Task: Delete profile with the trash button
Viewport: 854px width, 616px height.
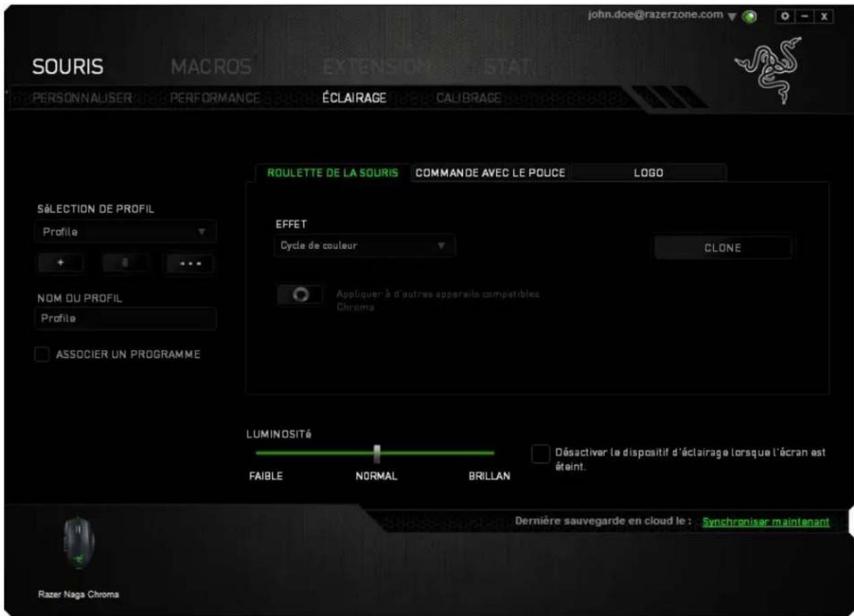Action: [x=125, y=263]
